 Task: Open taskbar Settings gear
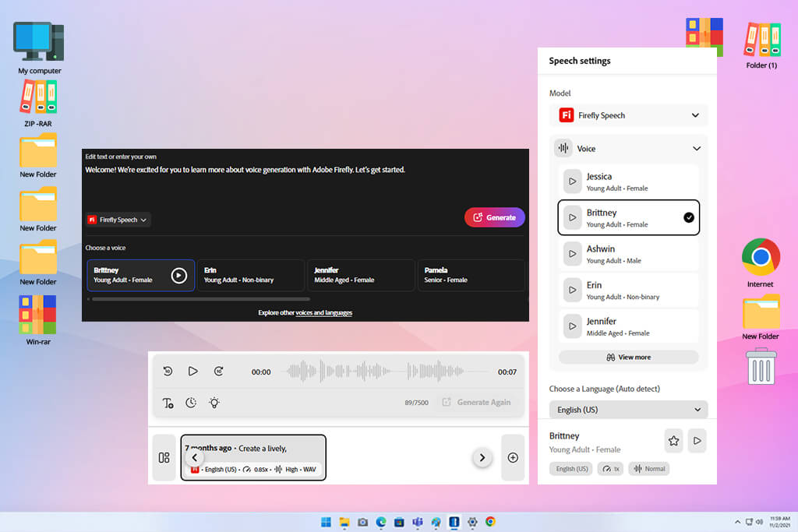coord(472,522)
